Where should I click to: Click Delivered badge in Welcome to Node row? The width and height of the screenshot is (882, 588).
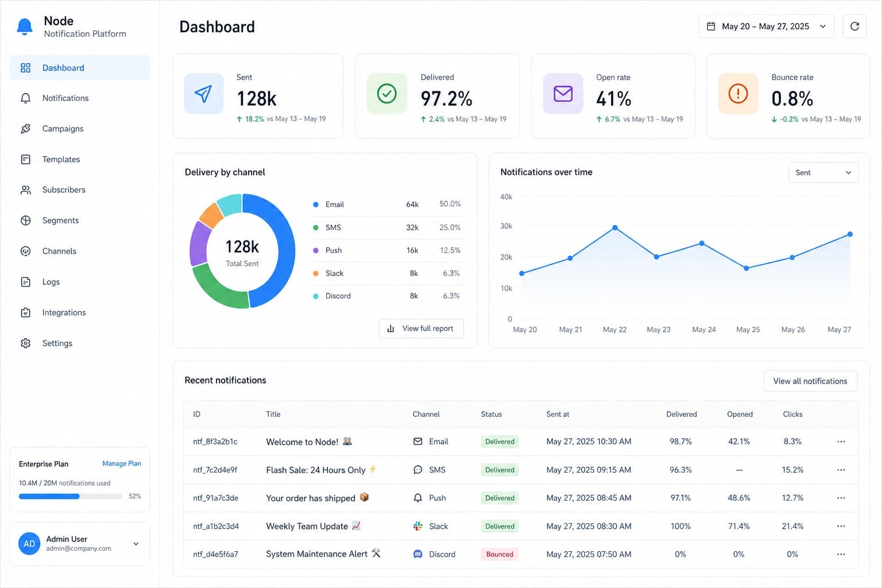500,442
